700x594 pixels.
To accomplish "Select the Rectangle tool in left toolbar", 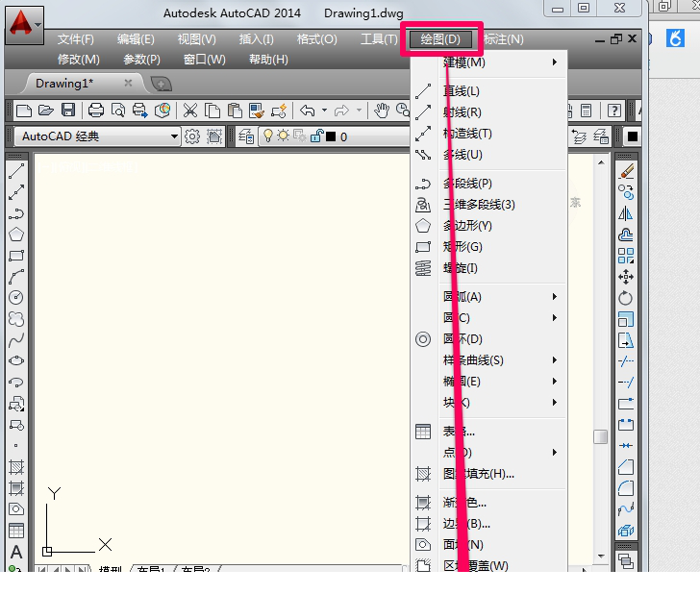I will click(x=16, y=256).
